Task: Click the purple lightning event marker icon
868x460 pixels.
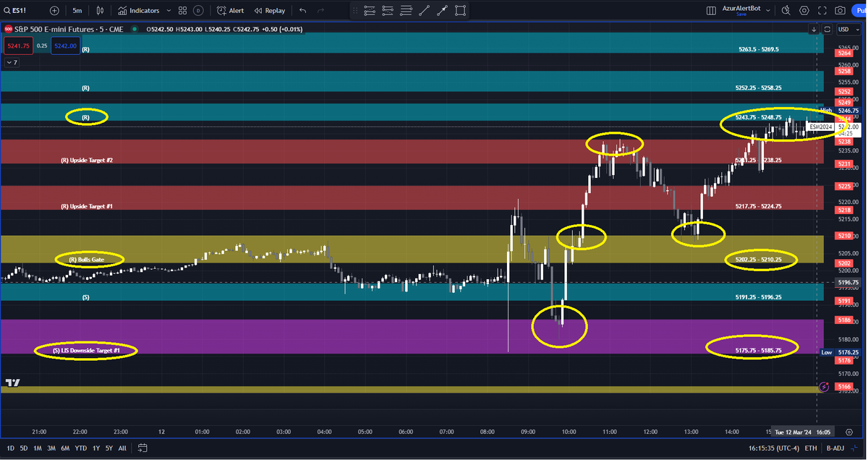Action: click(x=823, y=387)
